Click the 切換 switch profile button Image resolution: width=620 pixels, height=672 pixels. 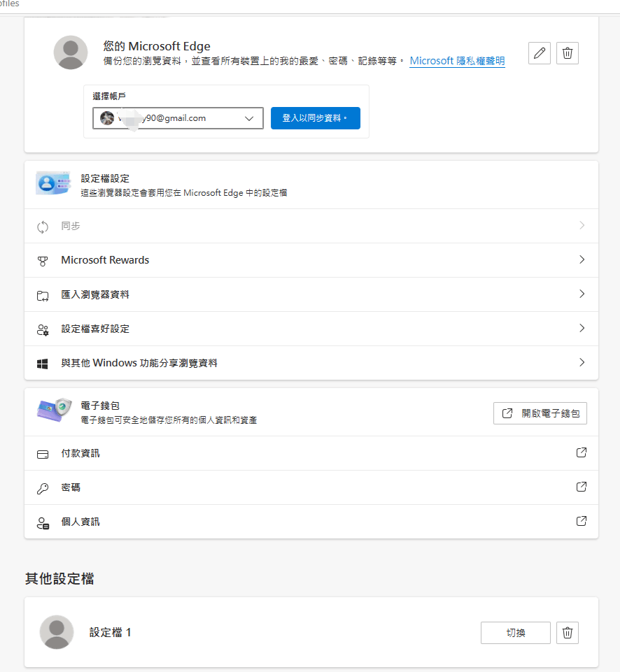515,633
